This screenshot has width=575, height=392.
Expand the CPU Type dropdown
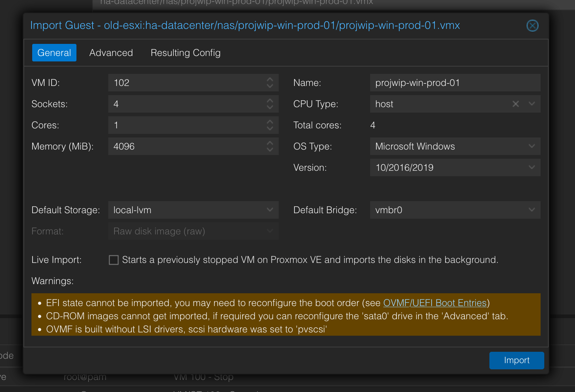pos(532,104)
